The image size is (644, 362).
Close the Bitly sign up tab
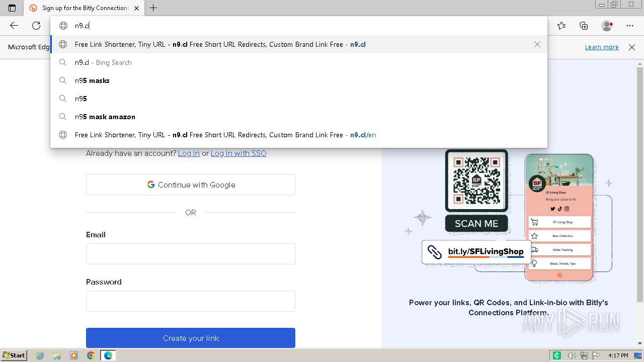(x=136, y=8)
